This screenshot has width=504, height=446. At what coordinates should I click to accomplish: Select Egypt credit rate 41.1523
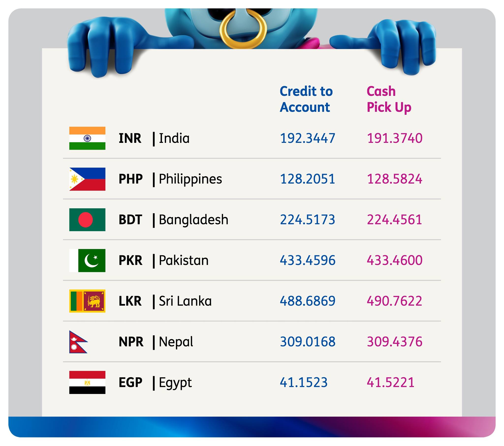tap(304, 382)
